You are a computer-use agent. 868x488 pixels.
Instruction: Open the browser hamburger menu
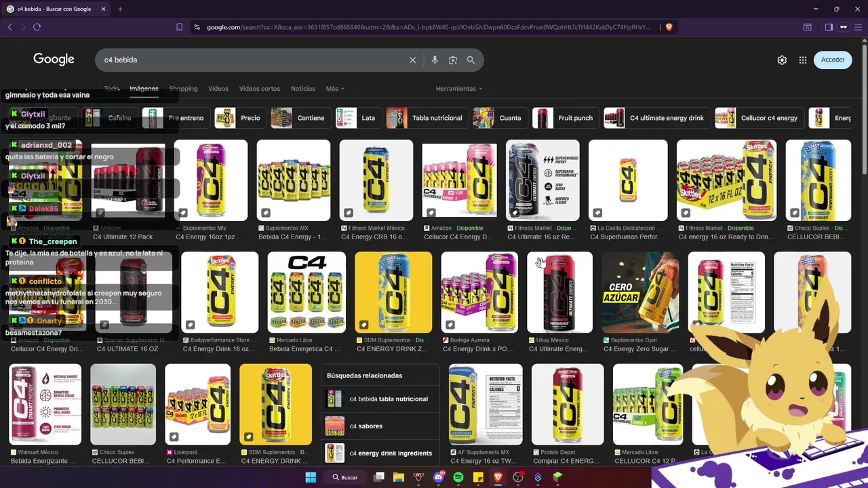[857, 27]
